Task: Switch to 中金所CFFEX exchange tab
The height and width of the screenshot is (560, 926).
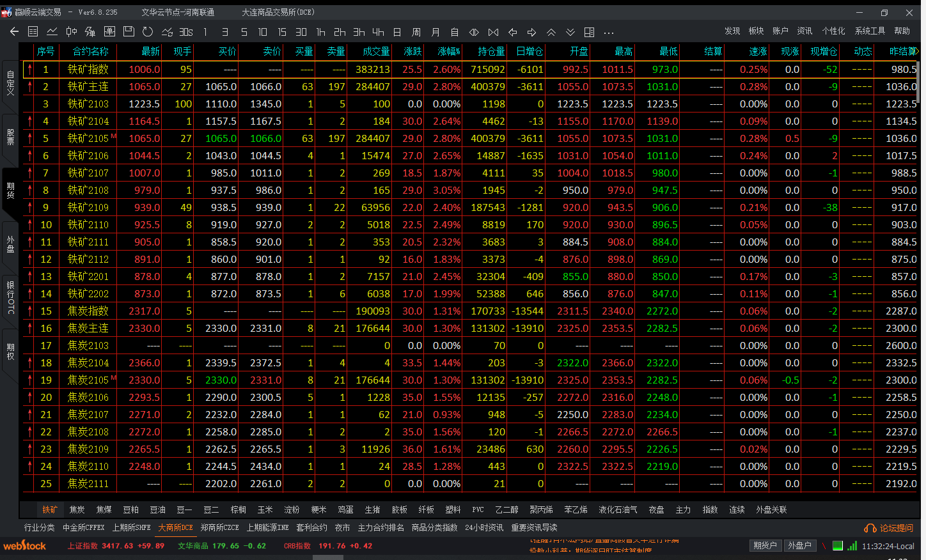Action: (x=84, y=527)
